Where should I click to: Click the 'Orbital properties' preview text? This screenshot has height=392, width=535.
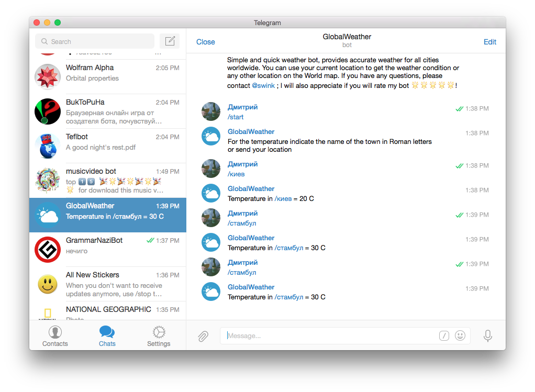(x=92, y=79)
